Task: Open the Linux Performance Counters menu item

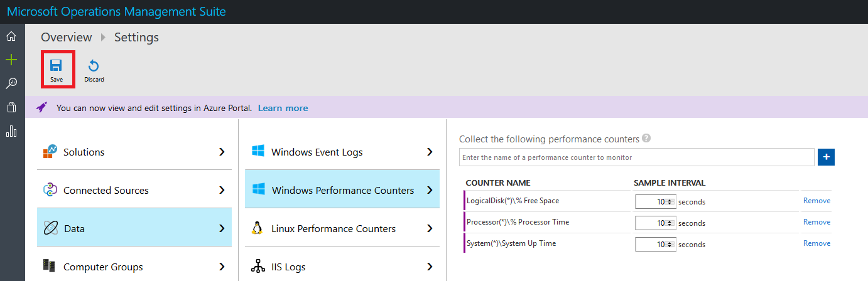Action: coord(342,228)
